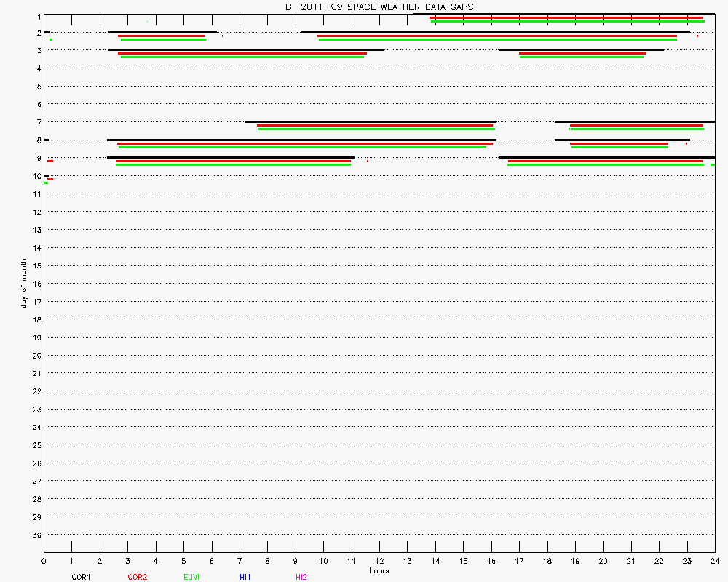Select the green EUVI legend label
The width and height of the screenshot is (728, 582).
[x=191, y=577]
